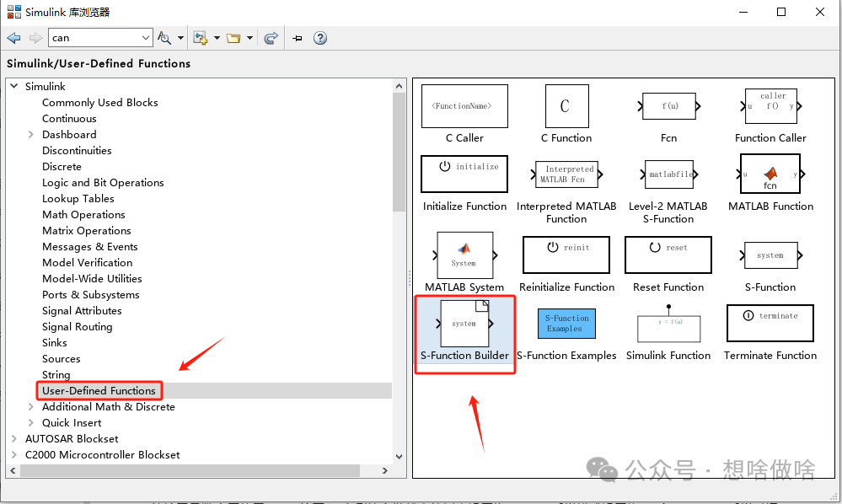Select the Model Verification library
This screenshot has width=842, height=504.
(87, 262)
